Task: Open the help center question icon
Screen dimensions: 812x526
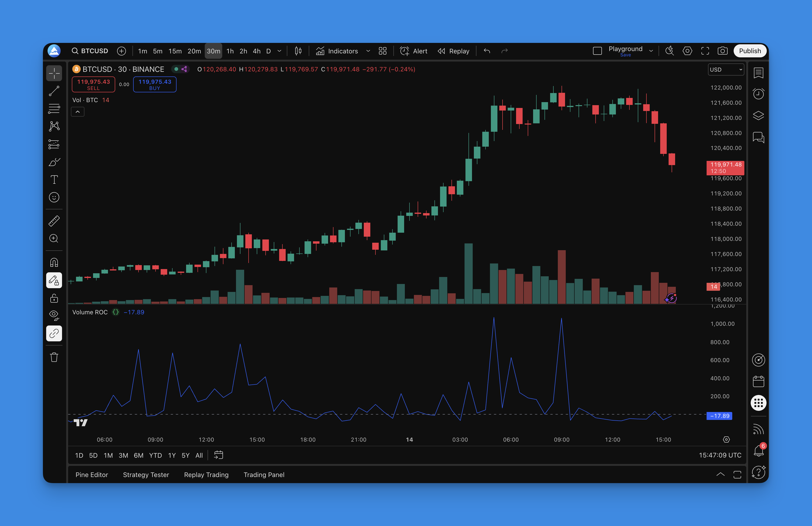Action: pyautogui.click(x=758, y=472)
